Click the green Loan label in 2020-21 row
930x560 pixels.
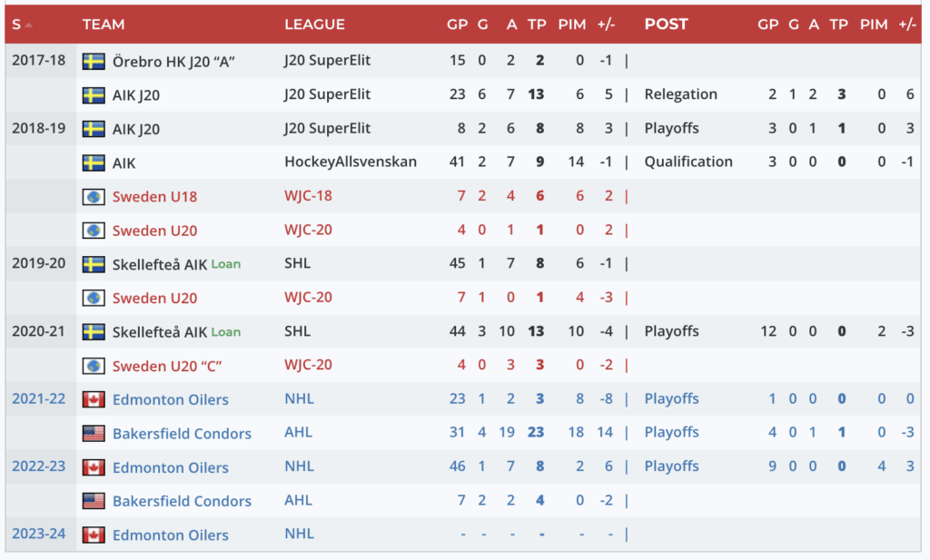pyautogui.click(x=226, y=332)
